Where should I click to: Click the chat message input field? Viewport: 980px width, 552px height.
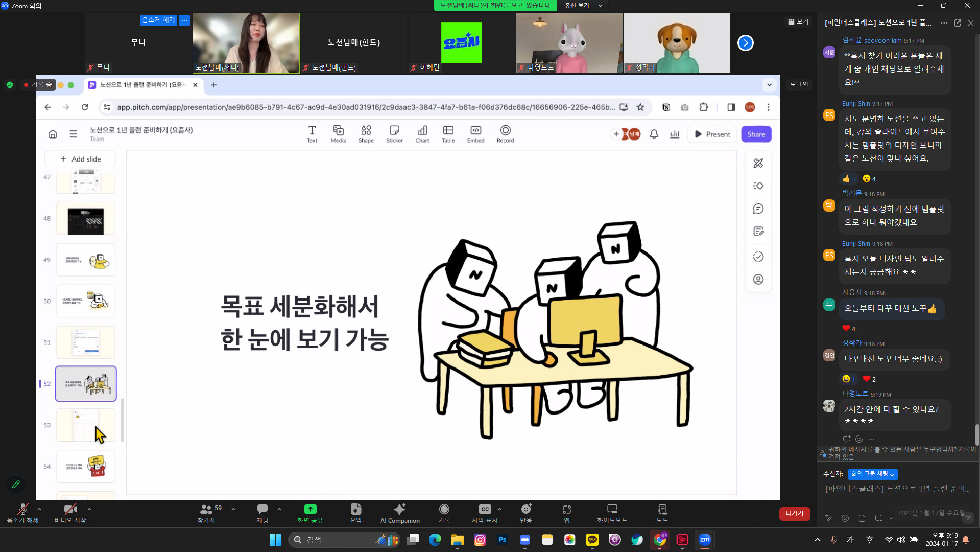tap(897, 489)
